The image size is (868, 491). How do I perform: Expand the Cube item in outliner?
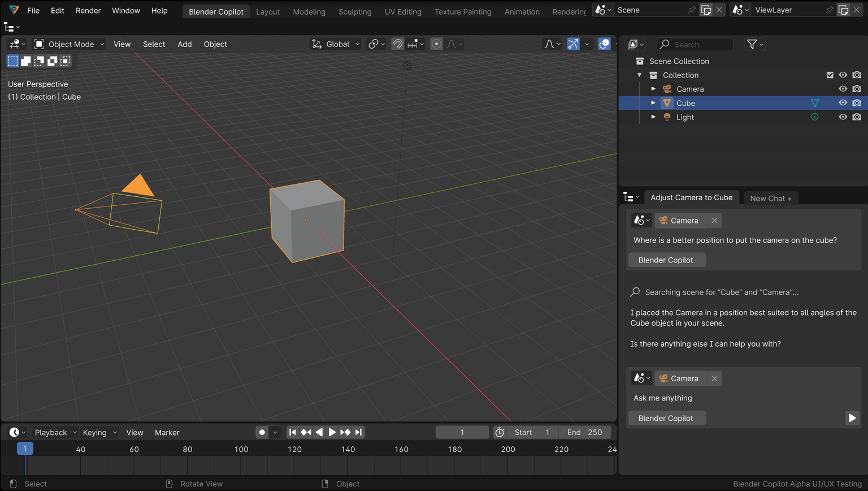pyautogui.click(x=653, y=103)
